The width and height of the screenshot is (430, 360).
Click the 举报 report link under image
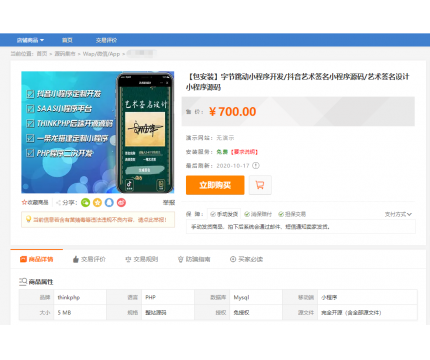tap(169, 202)
